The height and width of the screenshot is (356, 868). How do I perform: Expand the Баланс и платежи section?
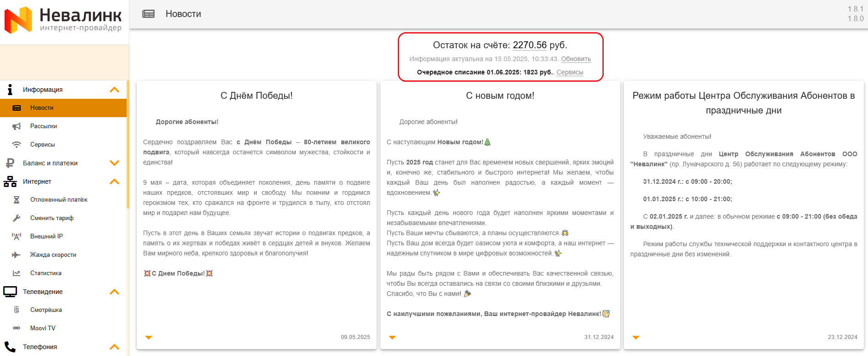(x=114, y=163)
